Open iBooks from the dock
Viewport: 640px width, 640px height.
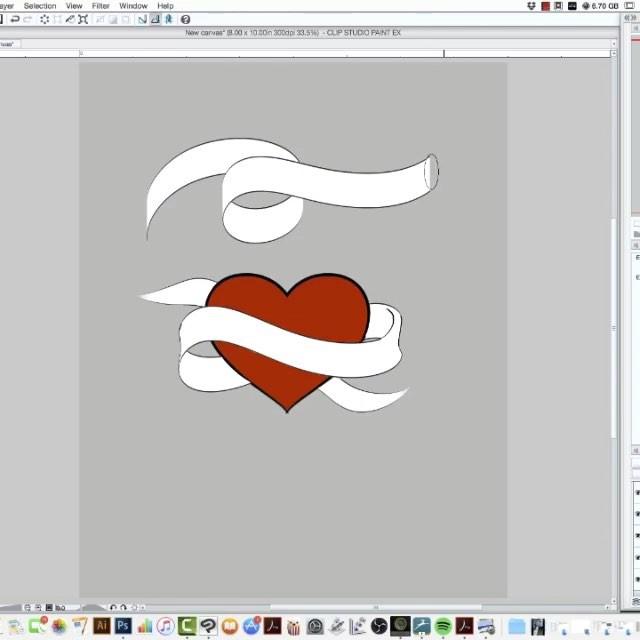230,626
